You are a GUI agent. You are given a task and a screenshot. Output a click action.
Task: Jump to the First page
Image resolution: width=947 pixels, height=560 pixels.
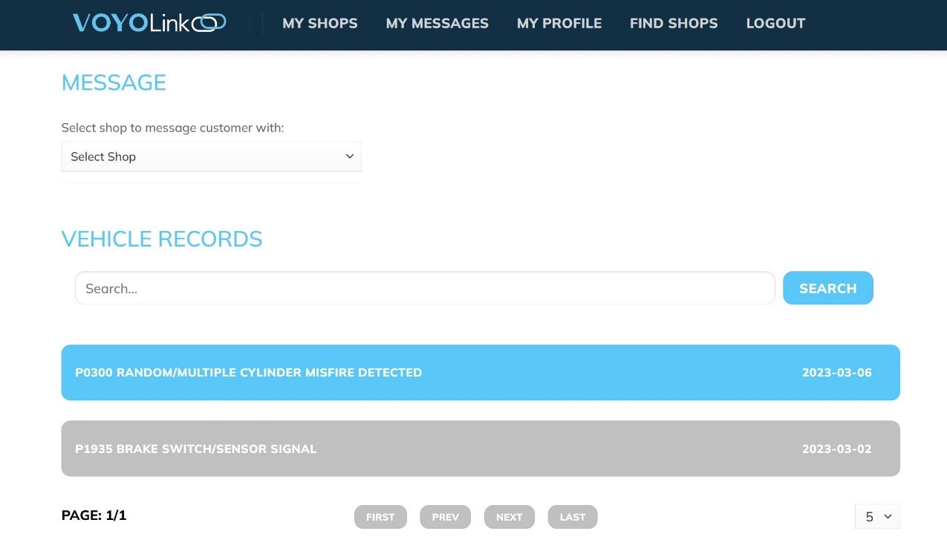click(380, 517)
